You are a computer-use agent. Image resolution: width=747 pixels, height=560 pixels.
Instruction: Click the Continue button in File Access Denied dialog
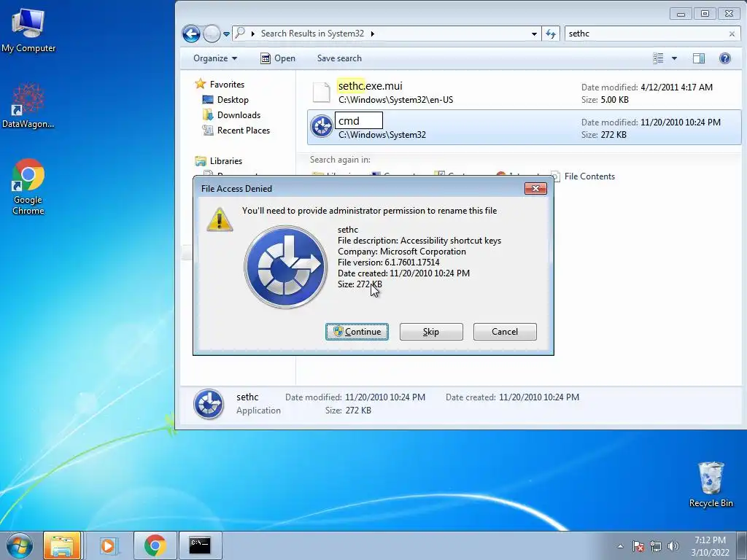pos(357,332)
